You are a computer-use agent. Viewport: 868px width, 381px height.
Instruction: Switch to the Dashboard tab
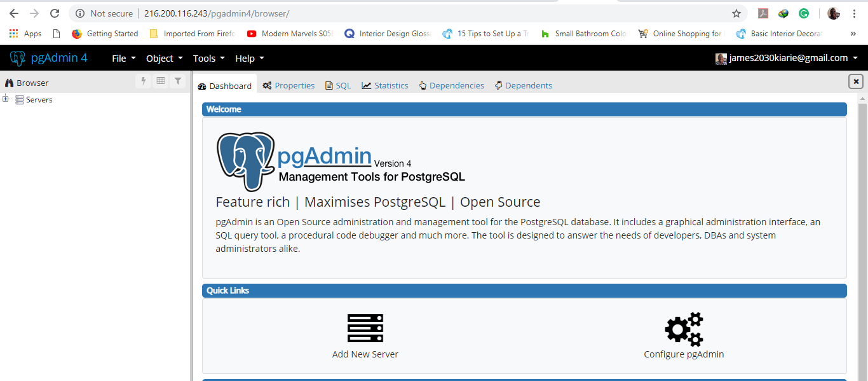225,86
